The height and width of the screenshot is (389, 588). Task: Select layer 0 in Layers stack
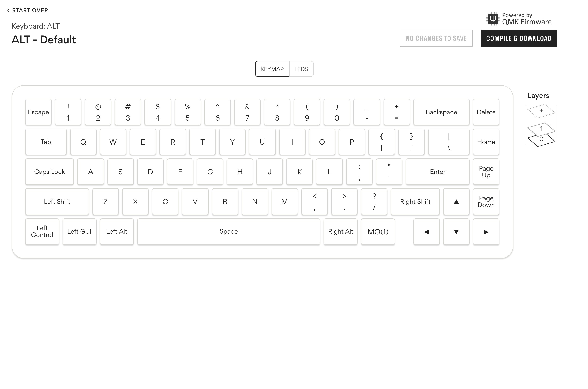tap(541, 141)
